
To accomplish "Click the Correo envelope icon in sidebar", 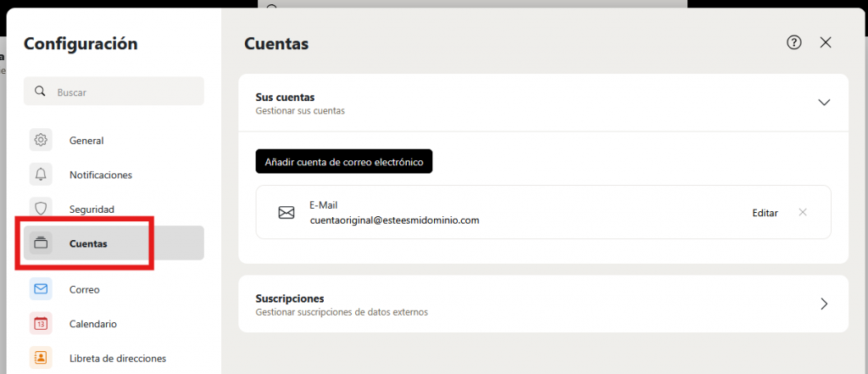I will tap(41, 289).
